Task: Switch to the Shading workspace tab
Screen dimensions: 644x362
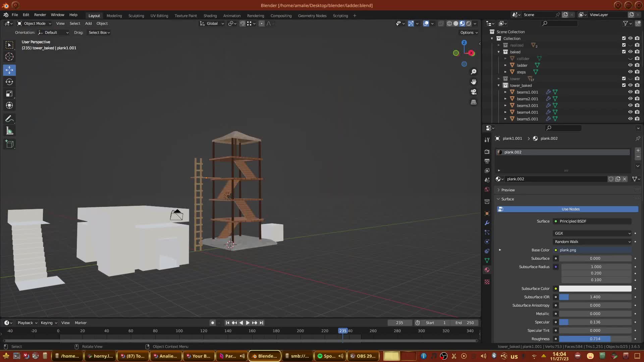Action: pos(210,16)
